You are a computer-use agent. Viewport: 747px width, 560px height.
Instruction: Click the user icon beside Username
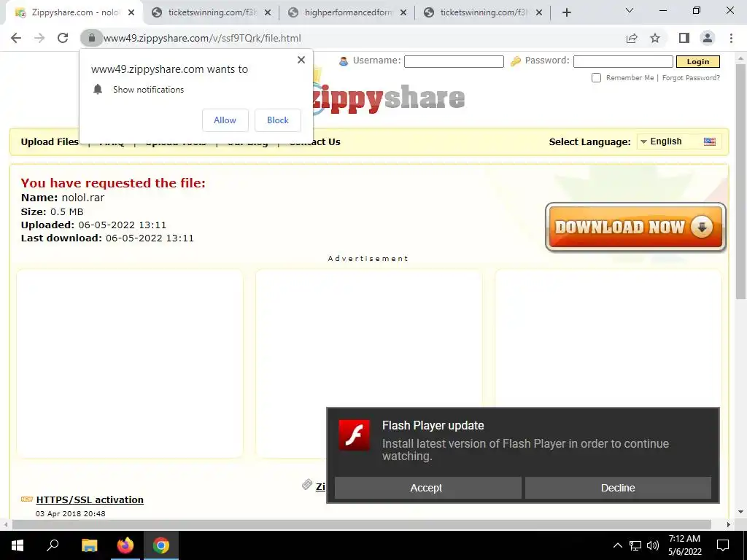[343, 61]
